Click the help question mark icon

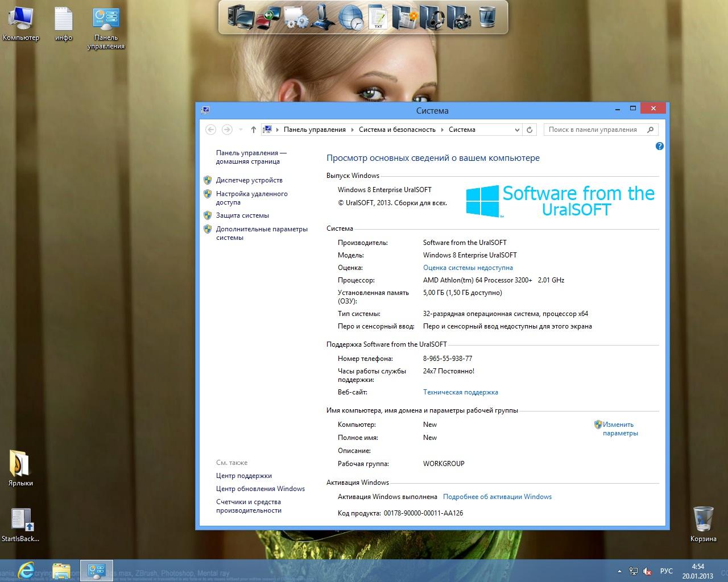pyautogui.click(x=659, y=146)
